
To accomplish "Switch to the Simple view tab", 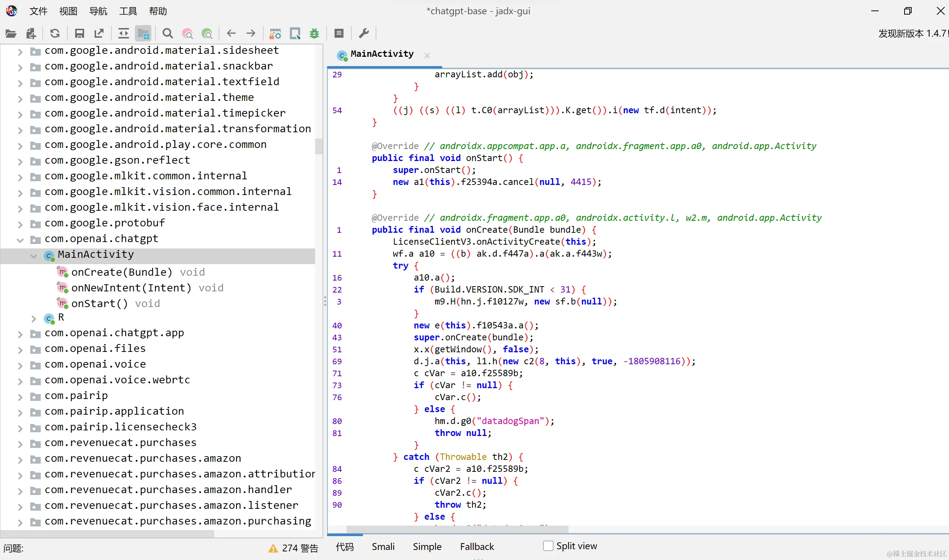I will tap(427, 547).
